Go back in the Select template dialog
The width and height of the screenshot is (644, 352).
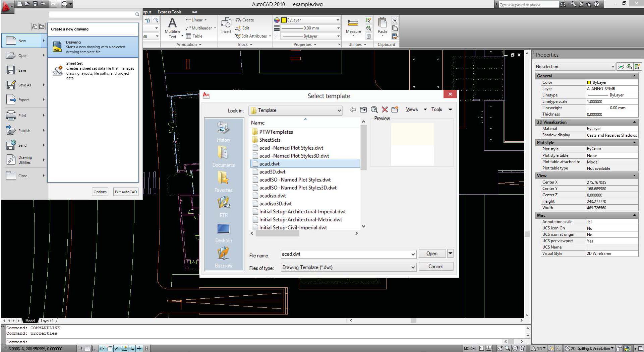353,110
